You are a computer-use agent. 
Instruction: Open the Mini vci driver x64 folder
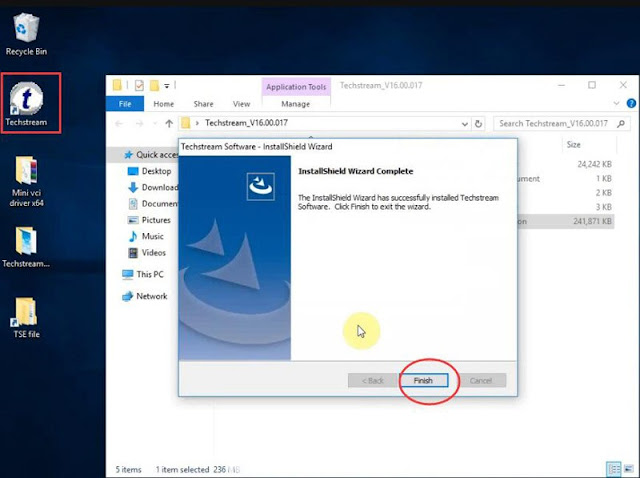click(26, 181)
